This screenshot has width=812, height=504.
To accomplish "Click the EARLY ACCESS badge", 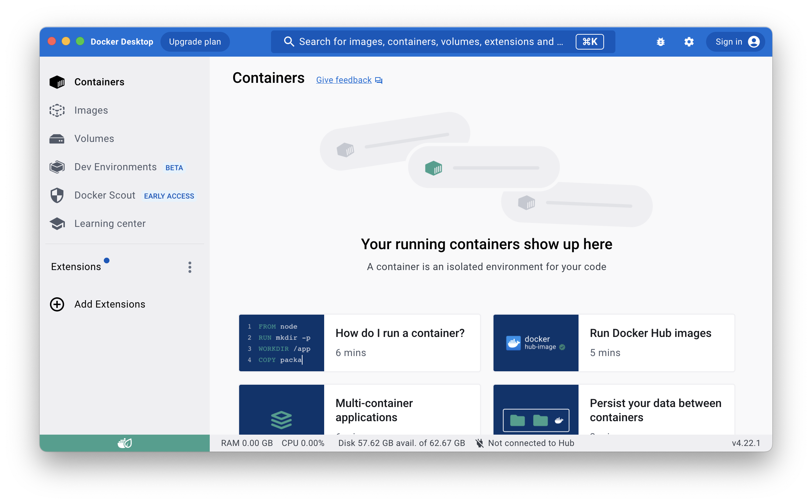I will pos(169,196).
